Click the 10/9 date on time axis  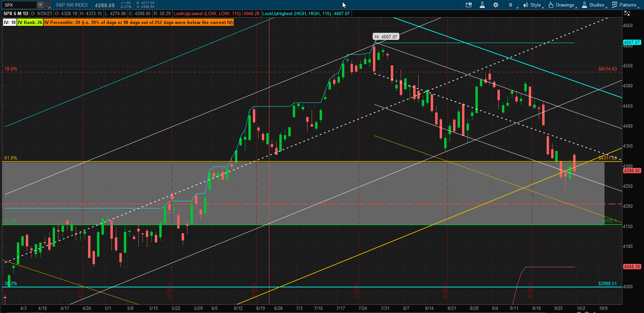(x=603, y=308)
